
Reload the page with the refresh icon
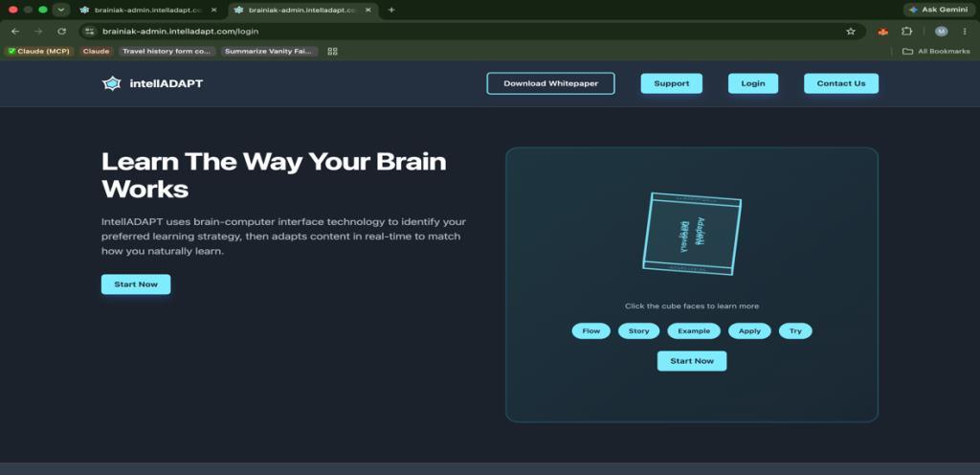tap(61, 32)
